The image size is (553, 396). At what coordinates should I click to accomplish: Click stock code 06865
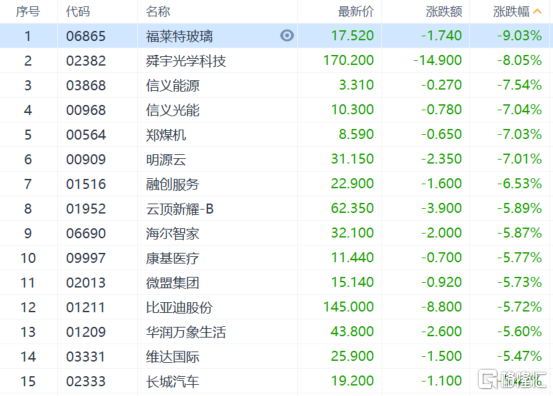86,36
